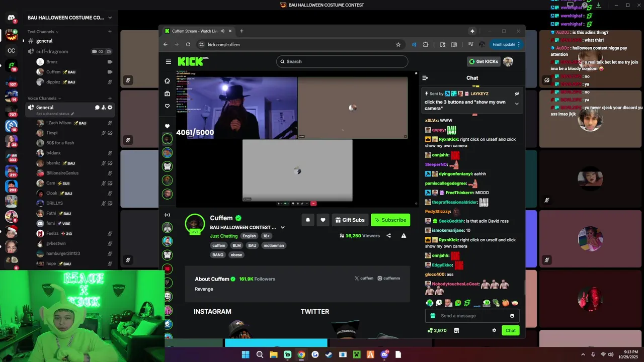Click the motionman tag
The height and width of the screenshot is (362, 644).
(274, 245)
